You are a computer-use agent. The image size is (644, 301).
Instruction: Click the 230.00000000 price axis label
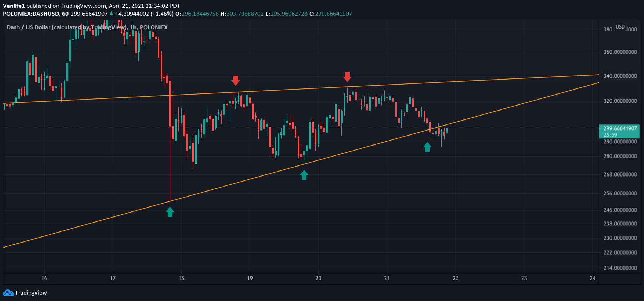(x=620, y=238)
